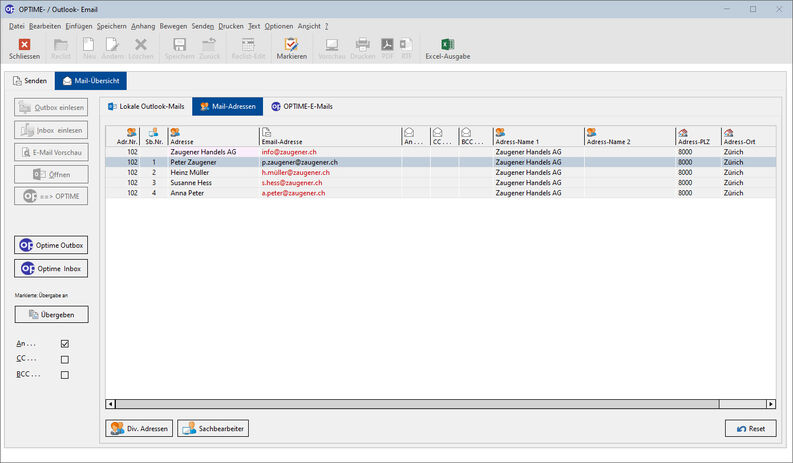This screenshot has width=793, height=463.
Task: Open the Optionen menu
Action: (279, 26)
